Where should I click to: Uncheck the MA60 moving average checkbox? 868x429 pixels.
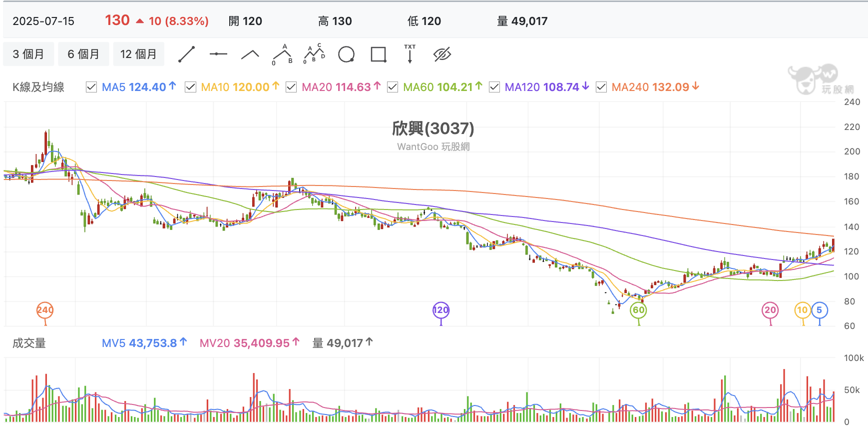pos(393,87)
